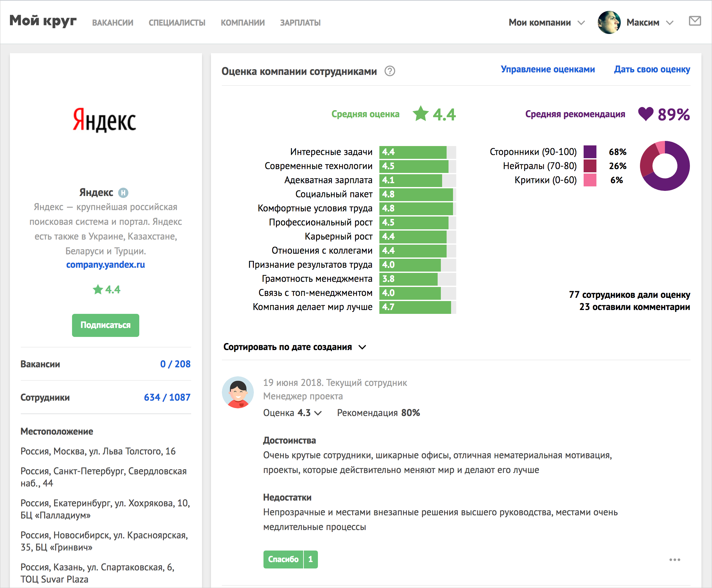Click the reviewer's cartoon avatar
Screen dimensions: 712x588
(238, 392)
